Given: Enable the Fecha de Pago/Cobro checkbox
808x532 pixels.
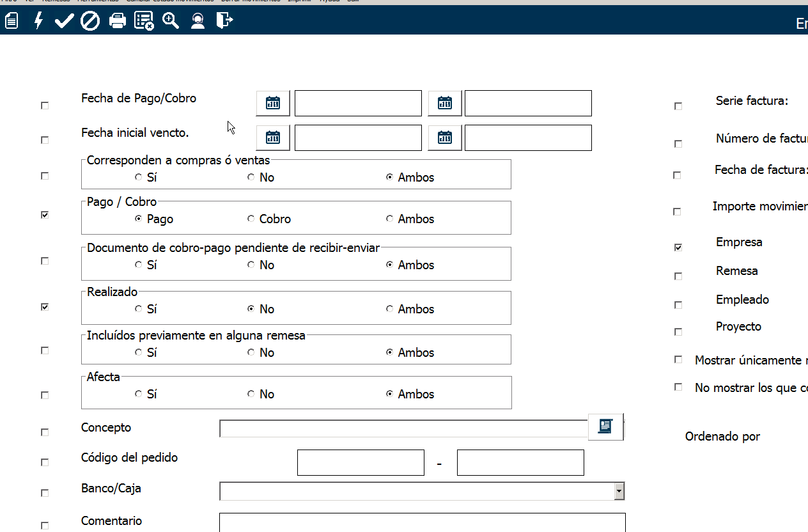Looking at the screenshot, I should [45, 106].
